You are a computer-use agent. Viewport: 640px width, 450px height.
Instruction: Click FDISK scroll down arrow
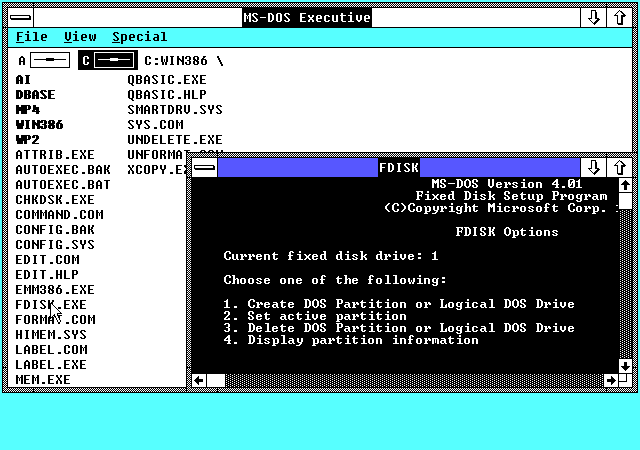click(625, 366)
